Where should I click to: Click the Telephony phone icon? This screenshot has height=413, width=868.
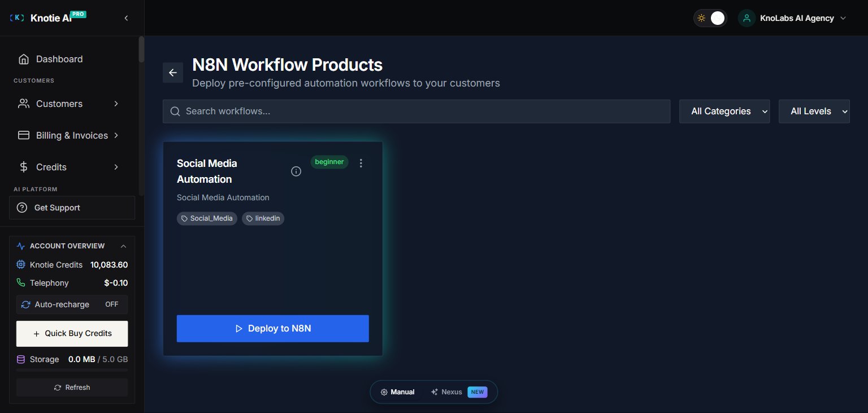[x=21, y=283]
